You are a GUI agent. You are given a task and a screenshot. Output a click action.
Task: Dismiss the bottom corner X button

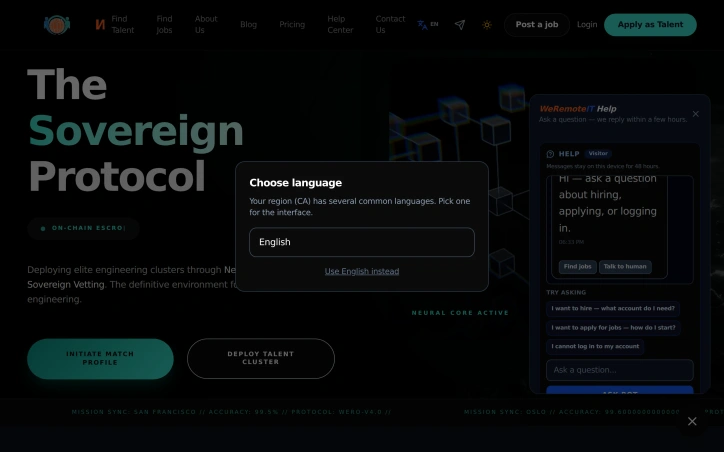[x=692, y=421]
